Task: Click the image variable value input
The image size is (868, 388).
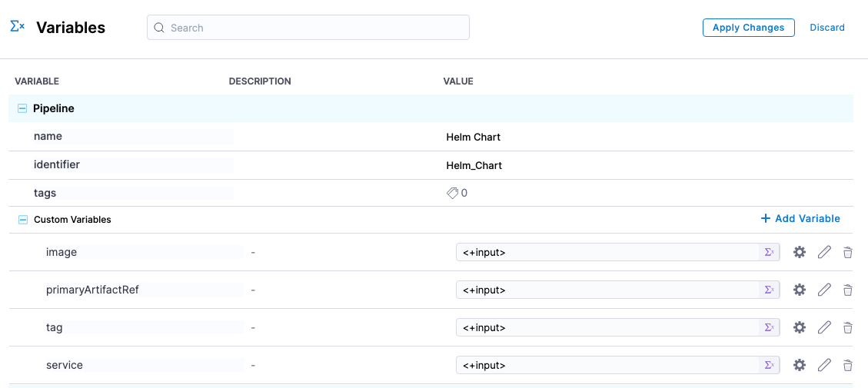Action: [x=607, y=252]
